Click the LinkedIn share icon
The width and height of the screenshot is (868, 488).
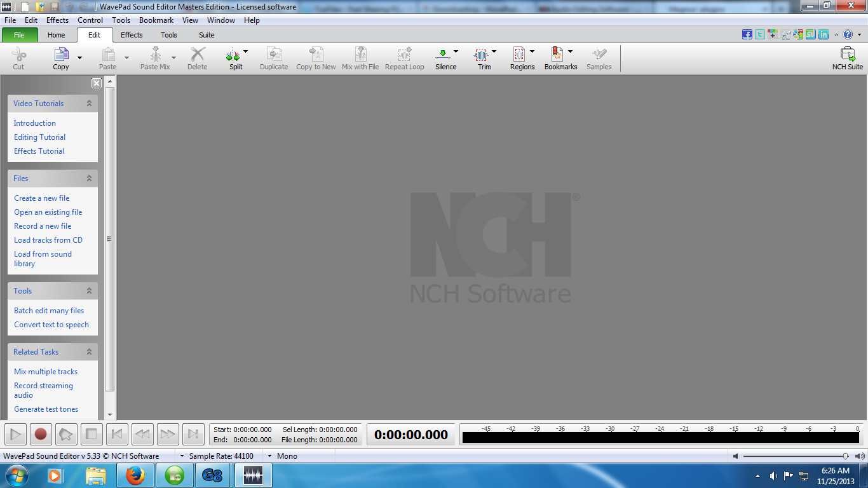tap(824, 35)
